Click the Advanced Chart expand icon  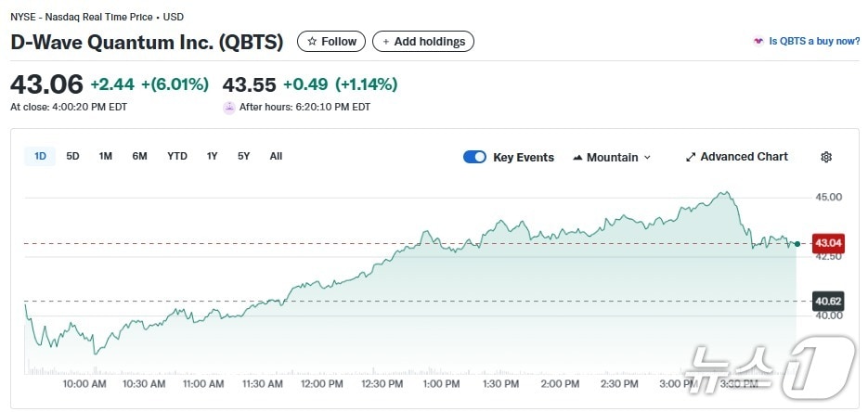(x=691, y=157)
